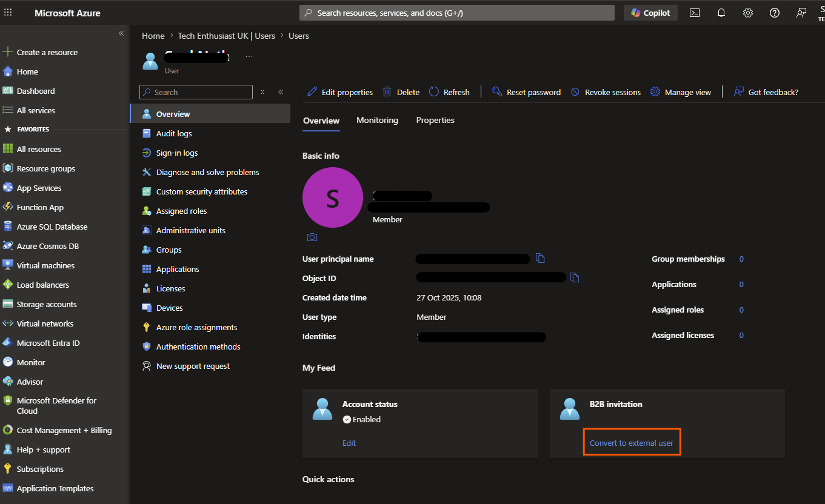Select Overview in the user menu
The width and height of the screenshot is (825, 504).
[210, 114]
